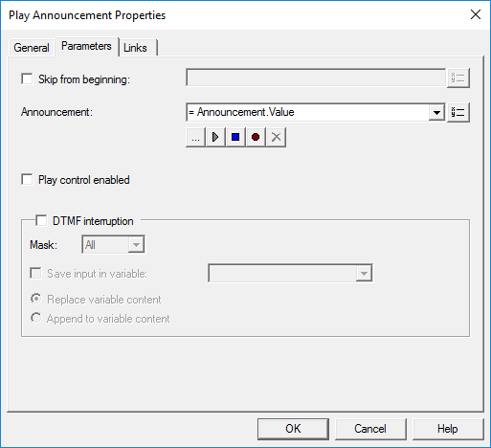Switch to the General tab

coord(32,48)
